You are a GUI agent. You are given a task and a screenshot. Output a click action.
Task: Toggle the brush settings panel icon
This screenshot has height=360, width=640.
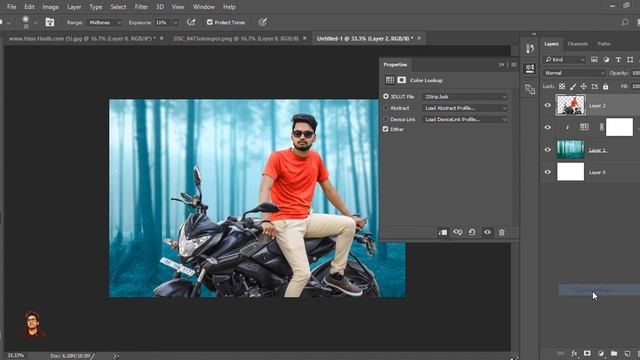click(x=50, y=22)
